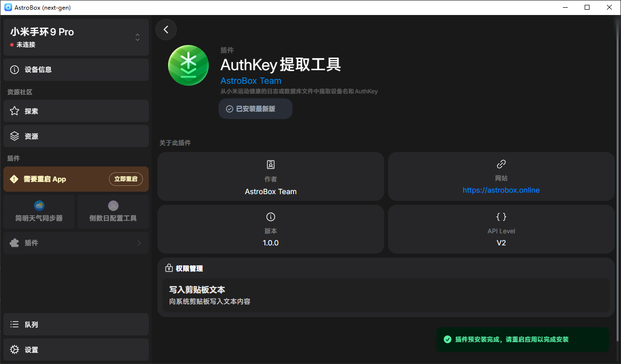
Task: Minimize the AstroBox window
Action: [565, 7]
